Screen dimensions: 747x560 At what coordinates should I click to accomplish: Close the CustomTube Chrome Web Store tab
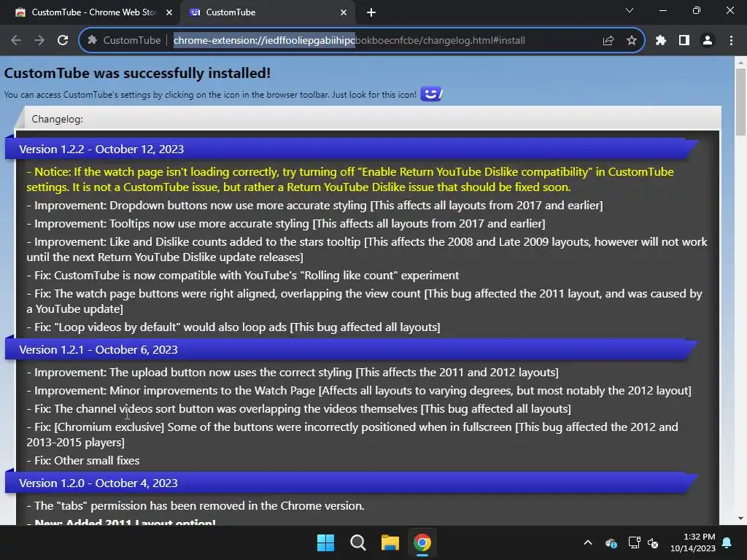(169, 13)
